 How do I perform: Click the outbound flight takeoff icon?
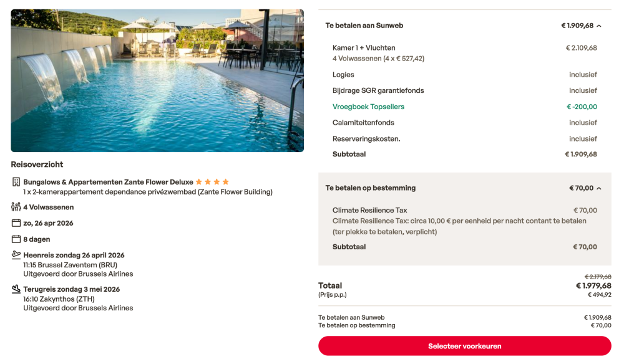16,255
